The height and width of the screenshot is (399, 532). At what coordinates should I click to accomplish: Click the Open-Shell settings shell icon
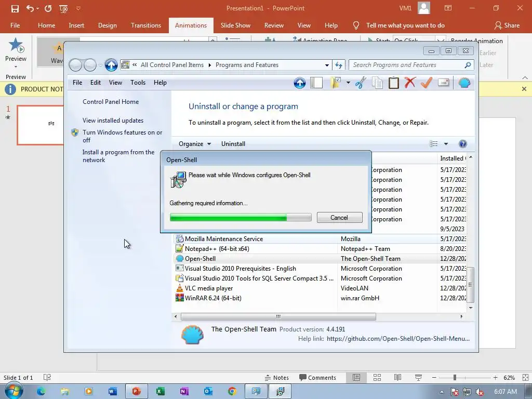tap(464, 83)
